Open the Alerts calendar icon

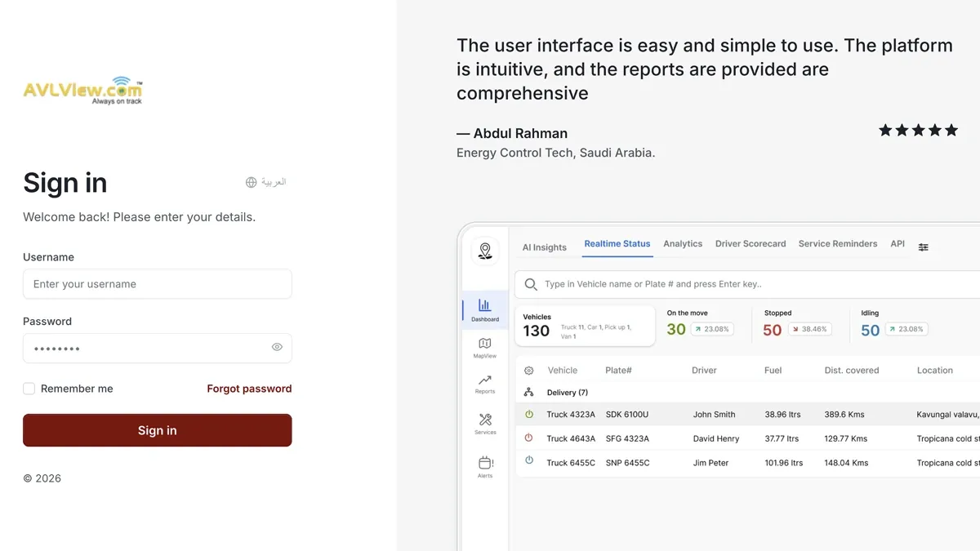coord(485,462)
